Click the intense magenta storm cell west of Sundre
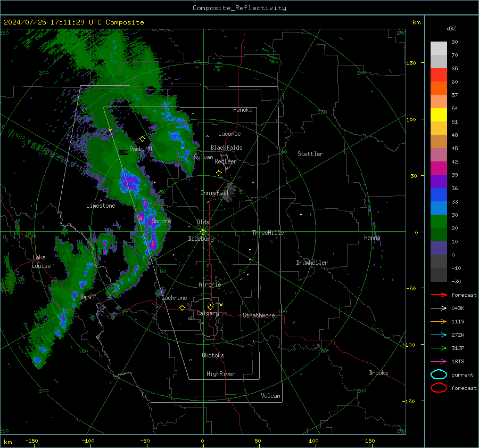 141,218
